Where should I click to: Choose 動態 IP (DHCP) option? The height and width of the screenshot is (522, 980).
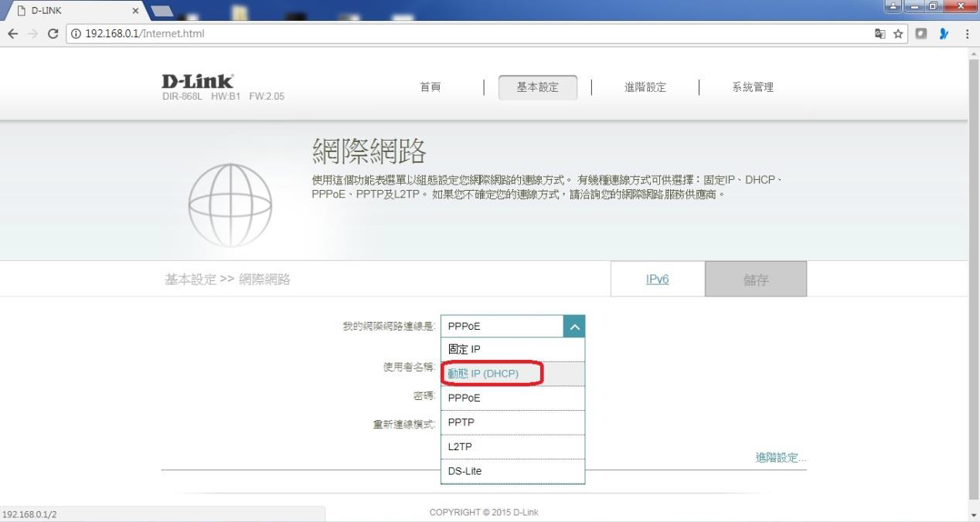tap(512, 374)
